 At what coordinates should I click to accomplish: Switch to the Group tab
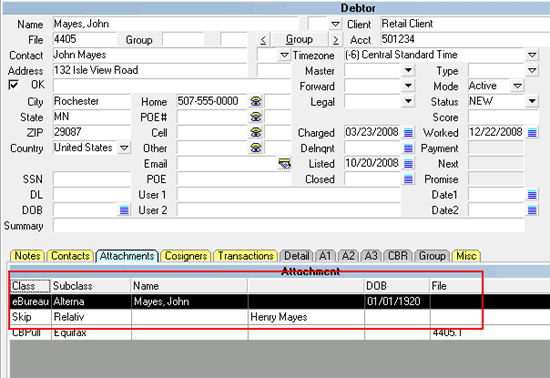432,256
